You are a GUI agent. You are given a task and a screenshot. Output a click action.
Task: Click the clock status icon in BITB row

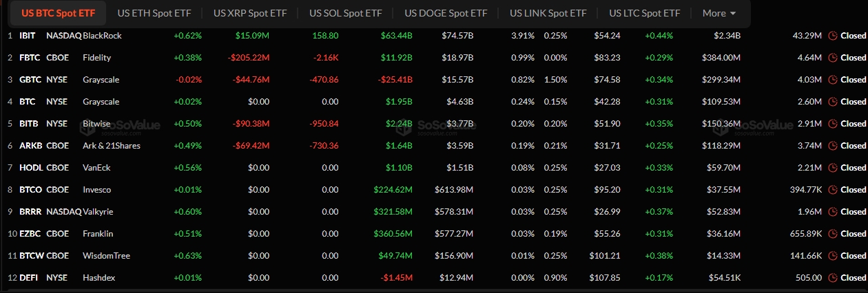click(x=832, y=124)
